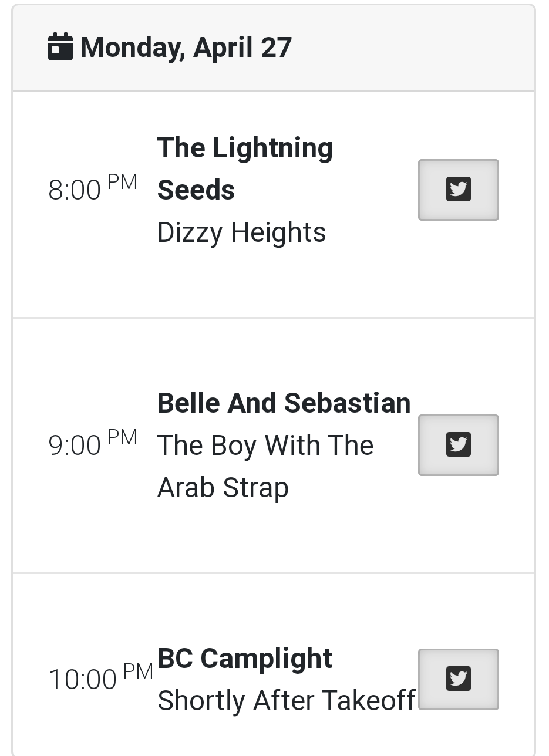Click April 27 date text in header
The image size is (549, 756).
coord(242,48)
